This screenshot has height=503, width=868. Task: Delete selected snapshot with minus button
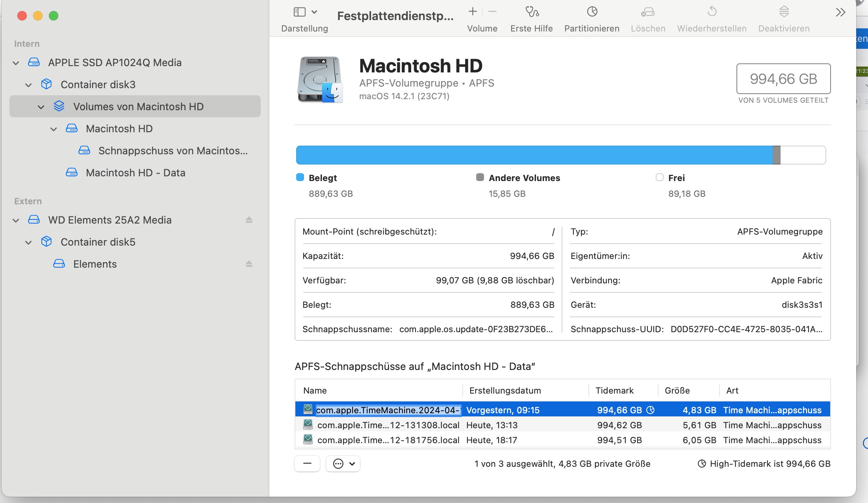pyautogui.click(x=307, y=464)
